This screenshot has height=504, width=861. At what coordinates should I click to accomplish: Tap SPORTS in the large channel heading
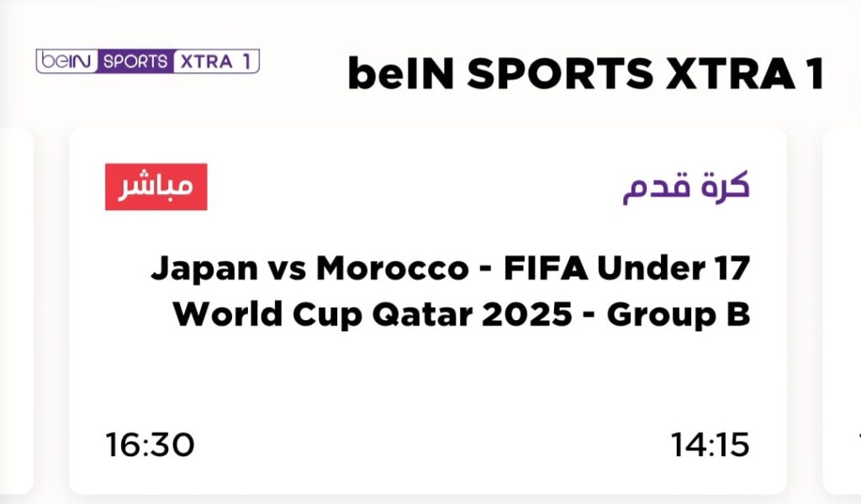(559, 75)
